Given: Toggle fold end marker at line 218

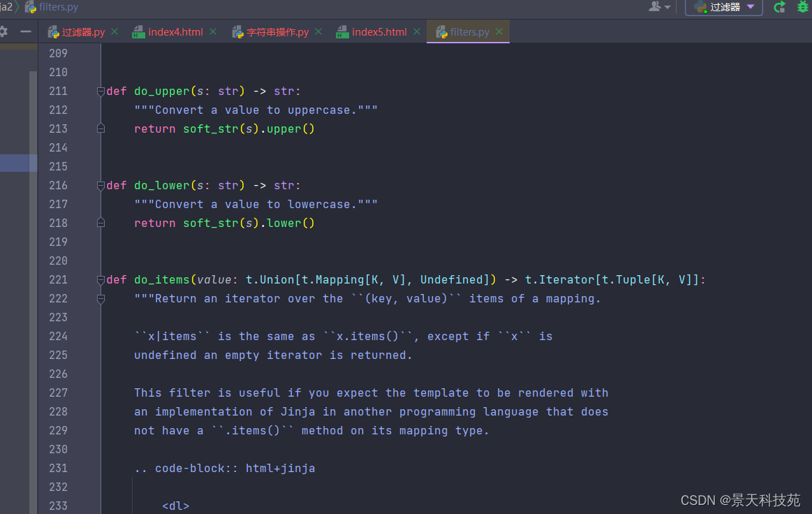Looking at the screenshot, I should pyautogui.click(x=101, y=223).
